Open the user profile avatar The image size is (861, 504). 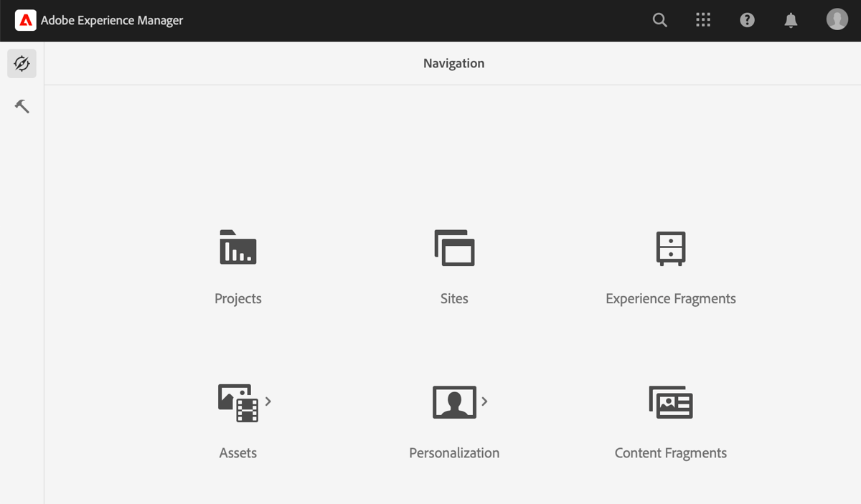(837, 19)
